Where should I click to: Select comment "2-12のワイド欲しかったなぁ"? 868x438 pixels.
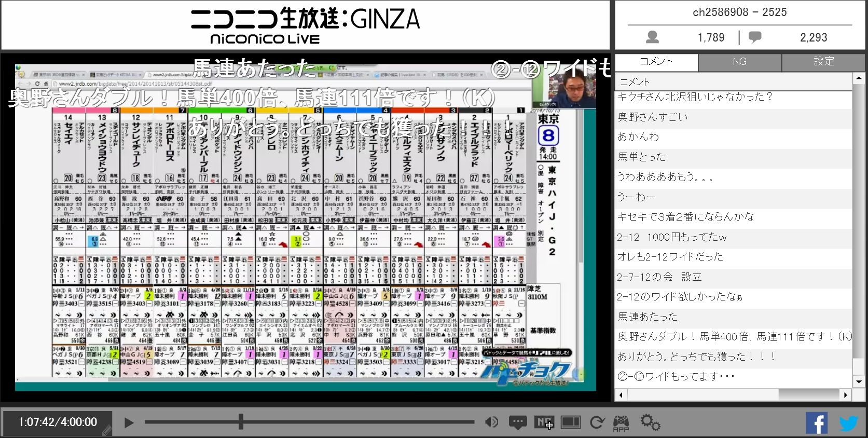point(734,297)
